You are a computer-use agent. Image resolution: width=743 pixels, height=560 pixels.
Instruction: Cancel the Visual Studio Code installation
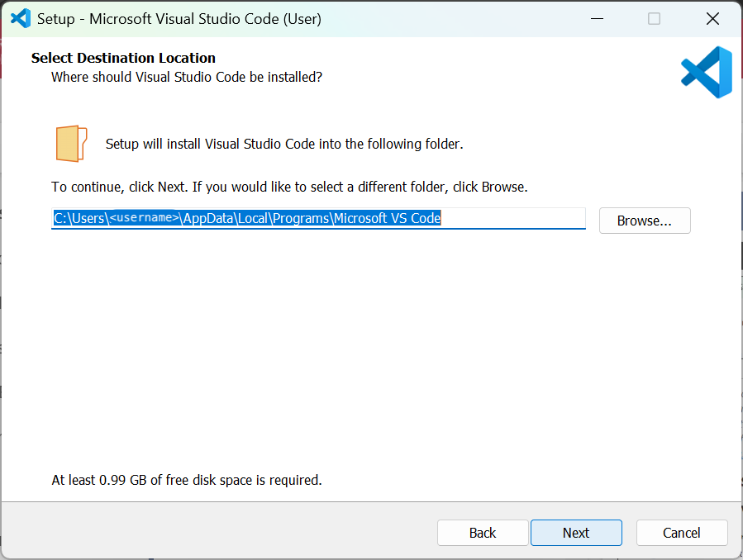pos(681,533)
